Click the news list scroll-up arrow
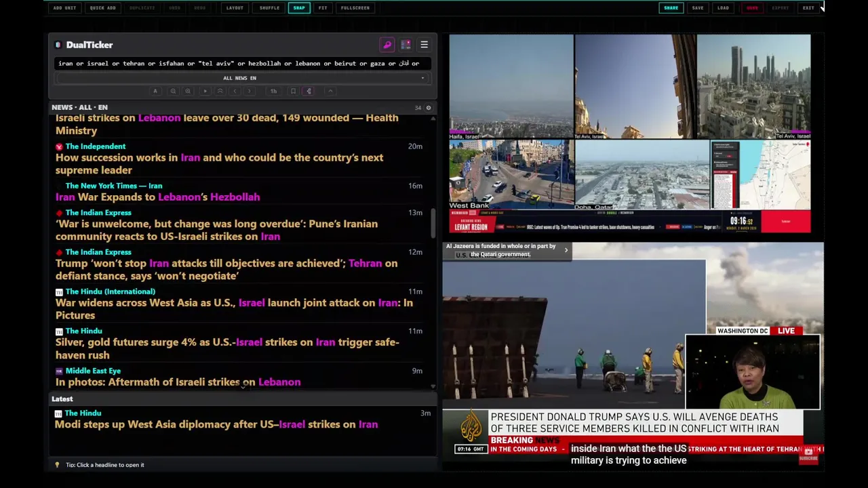The width and height of the screenshot is (868, 488). [x=433, y=118]
